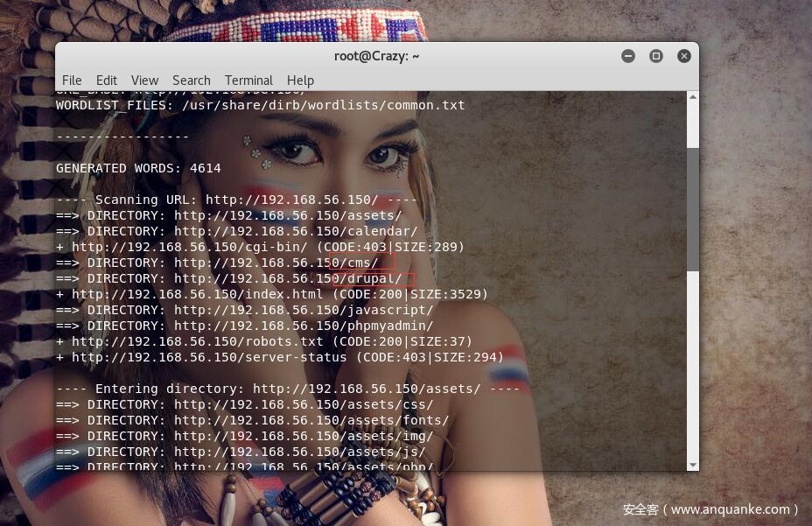This screenshot has height=526, width=812.
Task: Click the /assets/fonts/ directory line
Action: click(x=252, y=420)
